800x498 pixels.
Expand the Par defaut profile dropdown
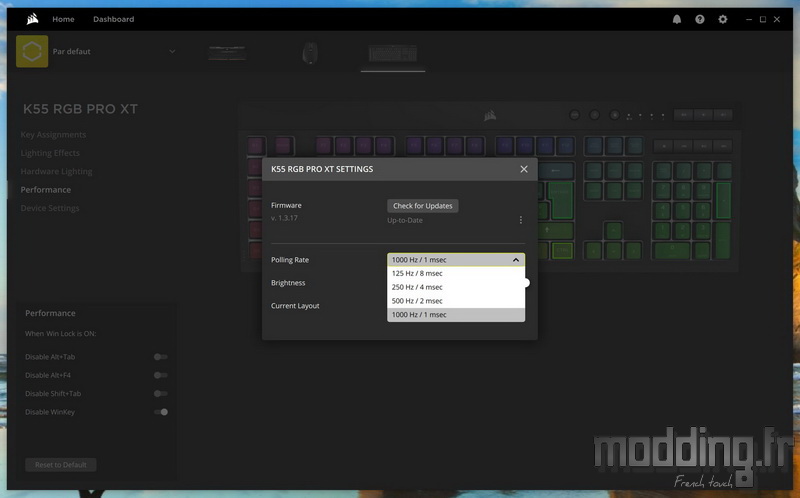click(x=172, y=52)
